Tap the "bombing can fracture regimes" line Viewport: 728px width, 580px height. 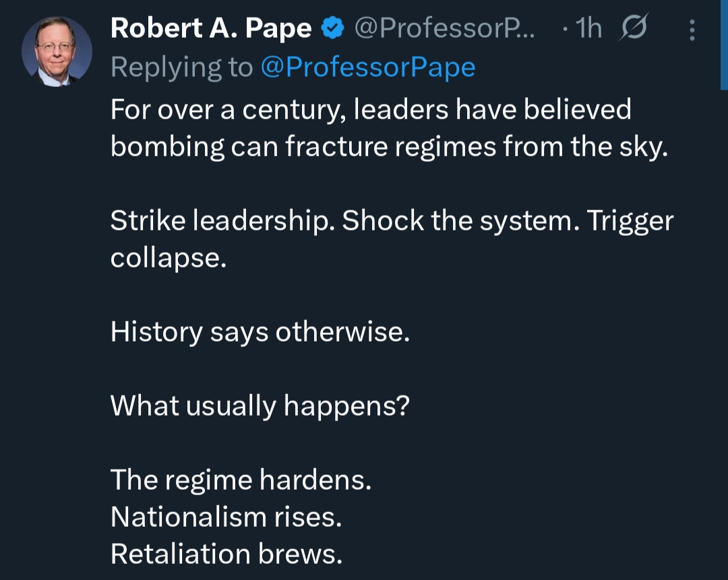pos(389,147)
